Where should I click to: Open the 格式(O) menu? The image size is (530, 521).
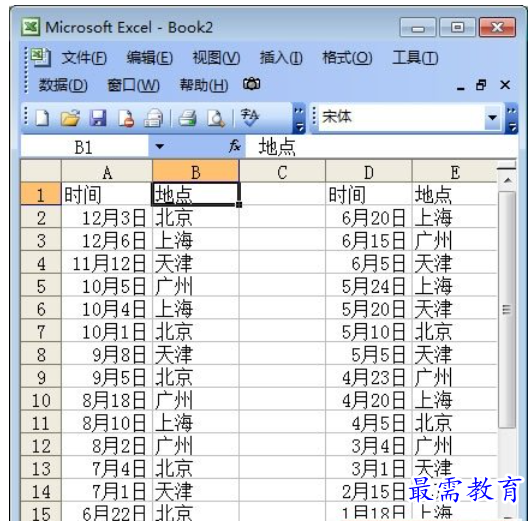[347, 57]
